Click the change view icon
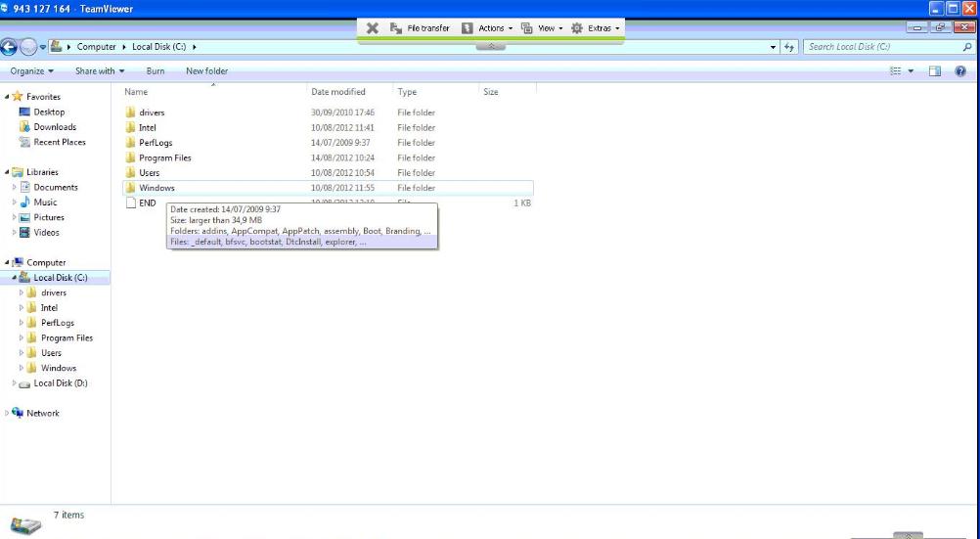This screenshot has height=539, width=980. click(896, 71)
